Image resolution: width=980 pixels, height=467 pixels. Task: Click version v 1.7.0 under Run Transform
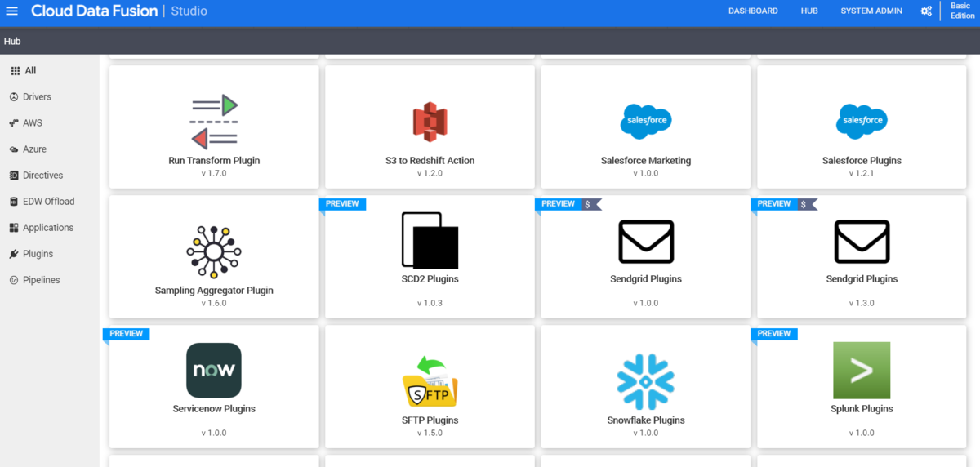[214, 173]
